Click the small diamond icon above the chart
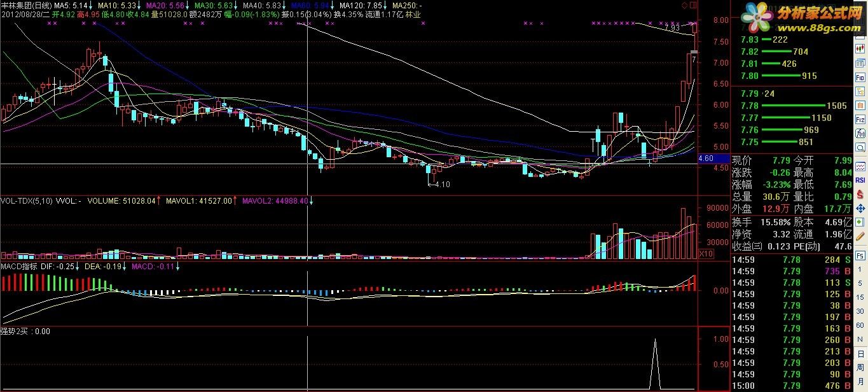The image size is (868, 392). tap(684, 4)
